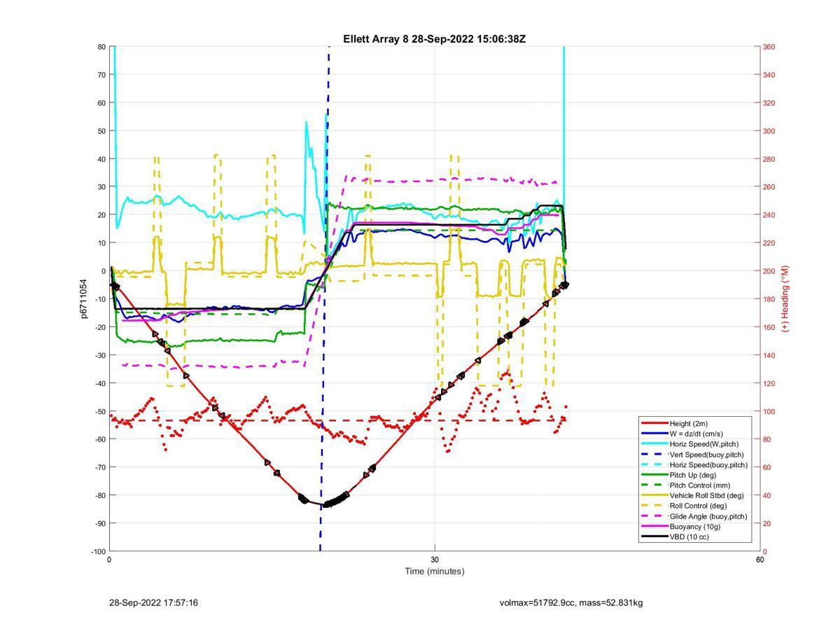Select the "volmax=51792.9cc, mass=52.831kg" footer text
Viewport: 840px width, 620px height.
click(x=571, y=602)
